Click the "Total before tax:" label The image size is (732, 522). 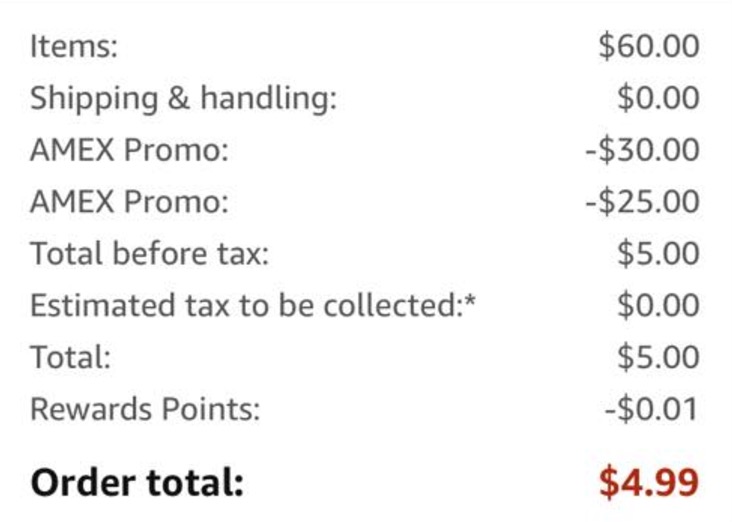pyautogui.click(x=149, y=254)
